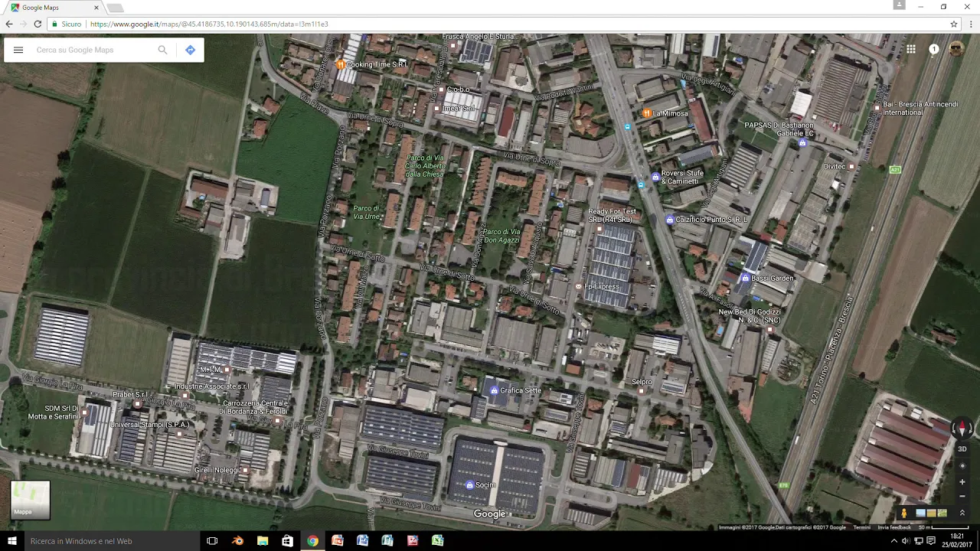Click the Fp Express place marker

(x=579, y=287)
